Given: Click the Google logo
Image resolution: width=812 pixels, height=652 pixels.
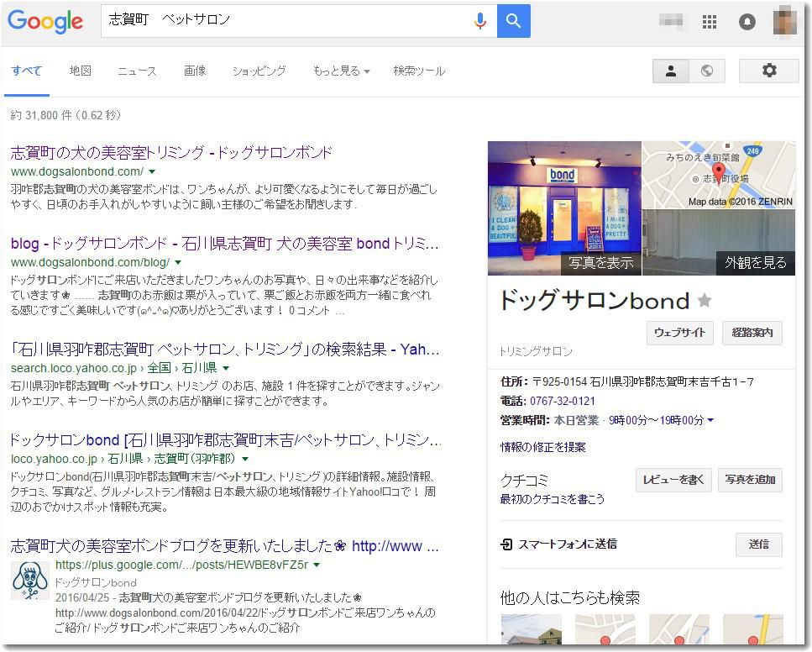Looking at the screenshot, I should click(x=45, y=21).
